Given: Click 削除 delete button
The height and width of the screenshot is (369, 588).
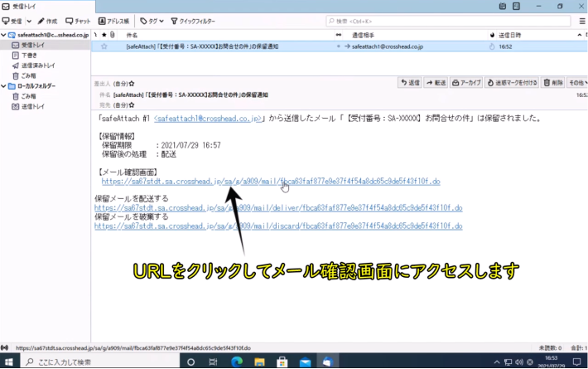Looking at the screenshot, I should click(553, 83).
